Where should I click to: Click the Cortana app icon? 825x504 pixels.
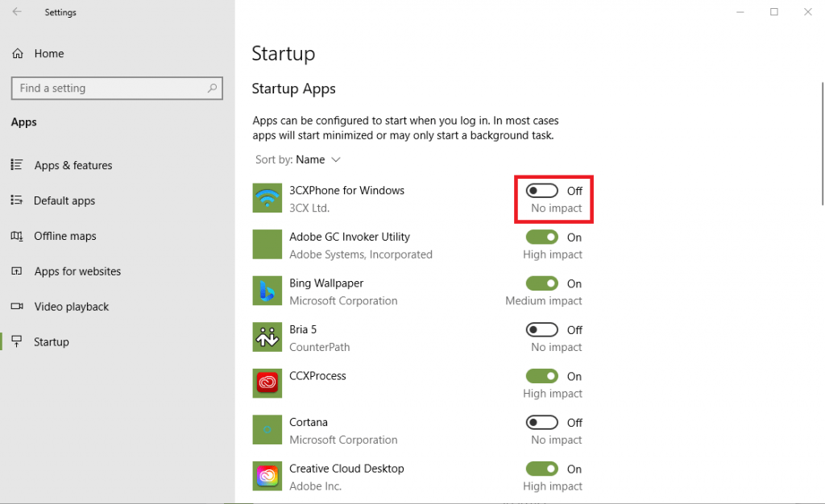pyautogui.click(x=267, y=429)
